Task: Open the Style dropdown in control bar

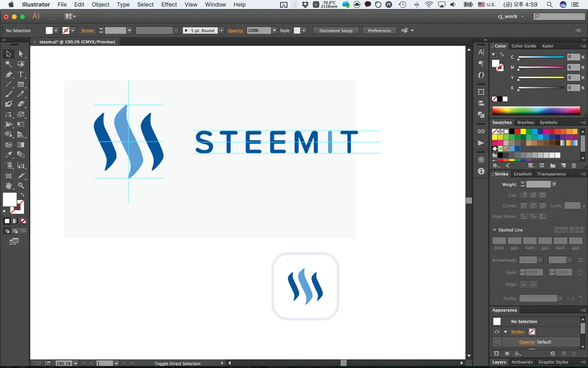Action: pyautogui.click(x=304, y=30)
